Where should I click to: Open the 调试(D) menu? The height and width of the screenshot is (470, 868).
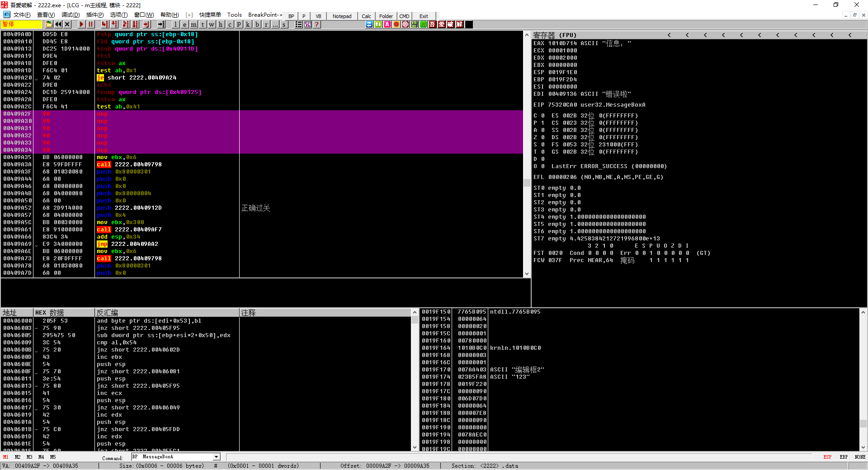[70, 15]
